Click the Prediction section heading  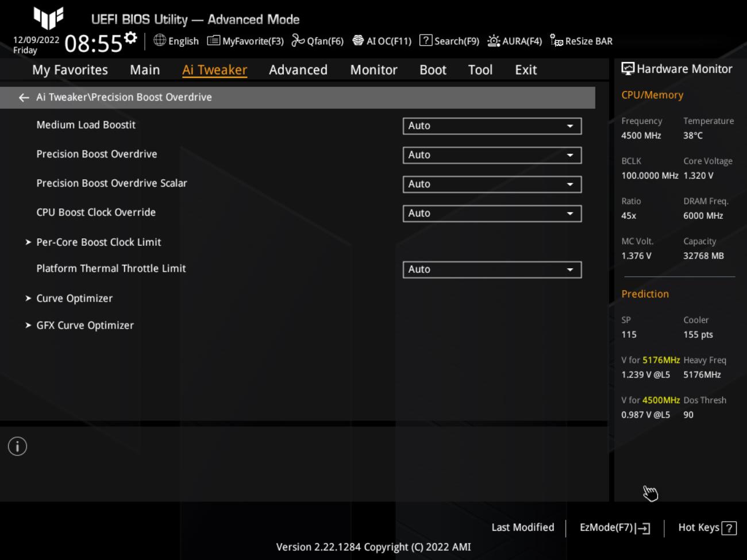645,294
